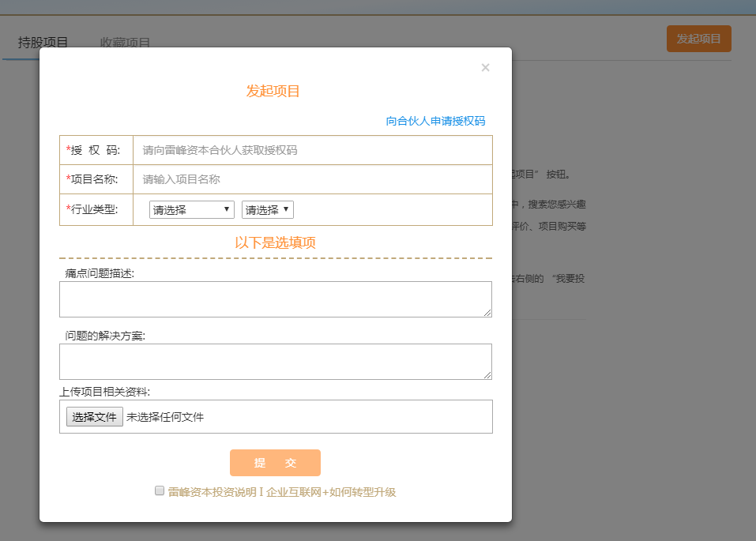Open the first 行业类型 dropdown
This screenshot has height=541, width=756.
coord(192,210)
